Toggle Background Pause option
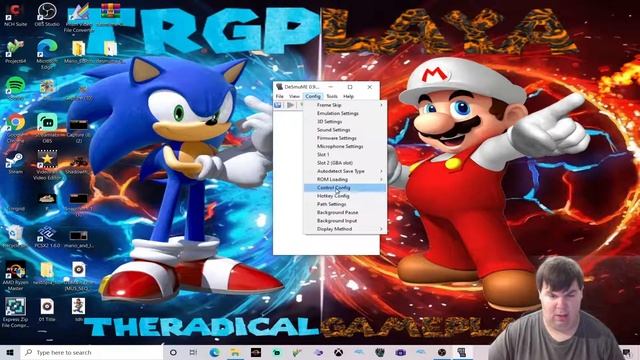Screen dimensions: 640x360 click(345, 212)
